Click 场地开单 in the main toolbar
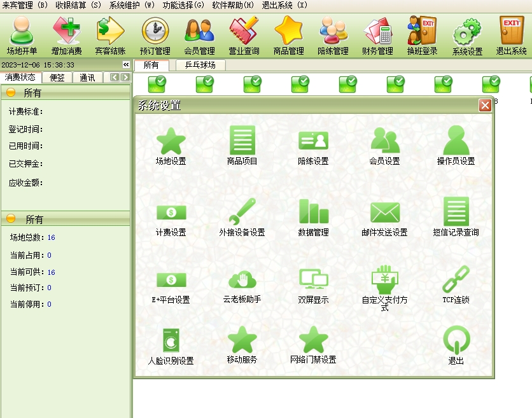 click(22, 35)
